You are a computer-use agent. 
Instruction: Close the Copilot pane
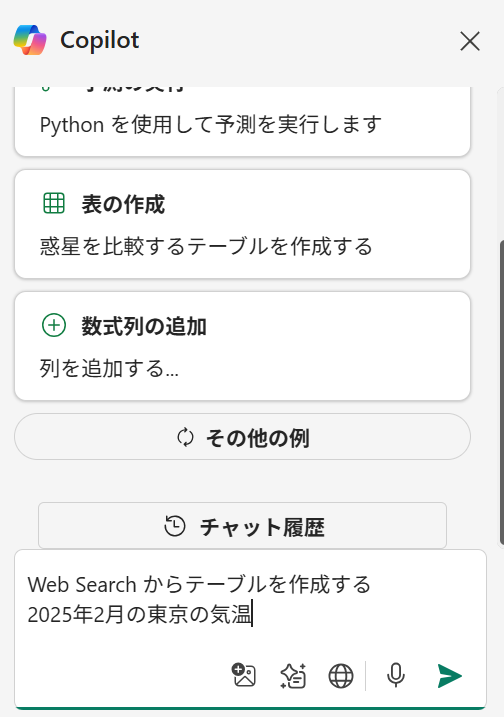pos(470,41)
